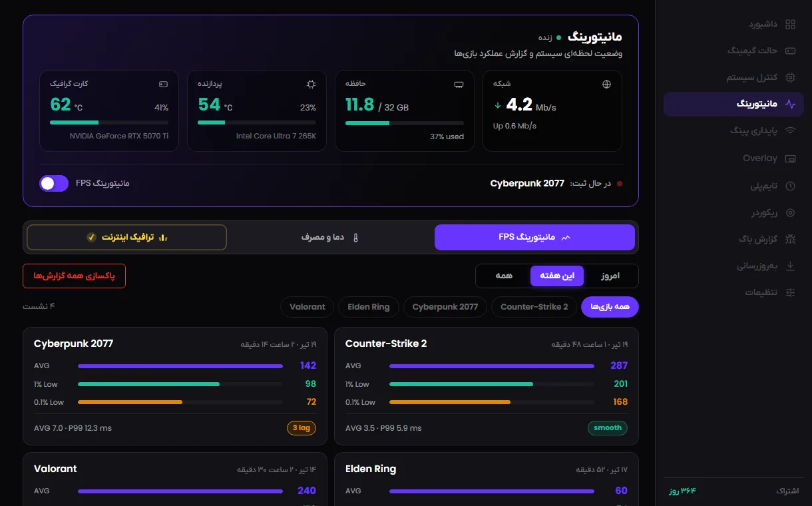Filter sessions by Elden Ring chip

369,307
